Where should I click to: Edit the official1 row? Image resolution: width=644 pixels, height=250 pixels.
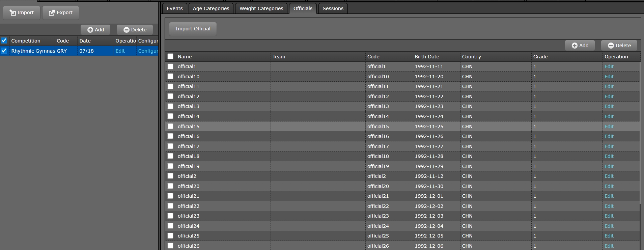609,67
